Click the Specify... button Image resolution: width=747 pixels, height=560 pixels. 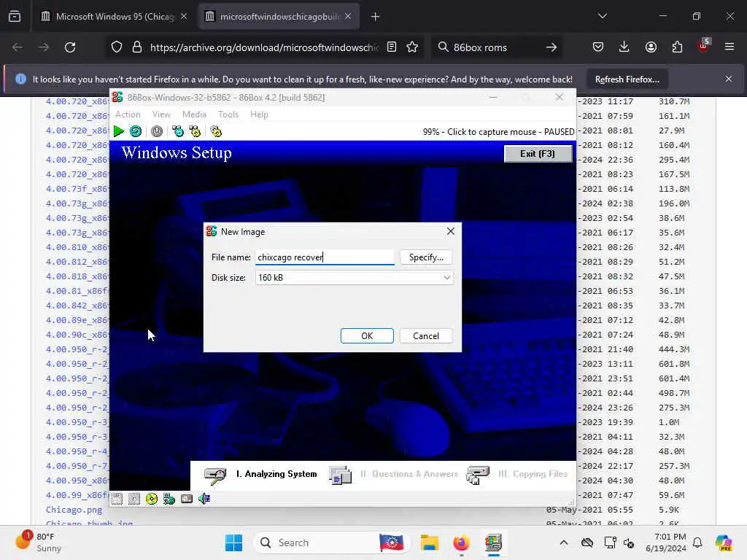426,257
